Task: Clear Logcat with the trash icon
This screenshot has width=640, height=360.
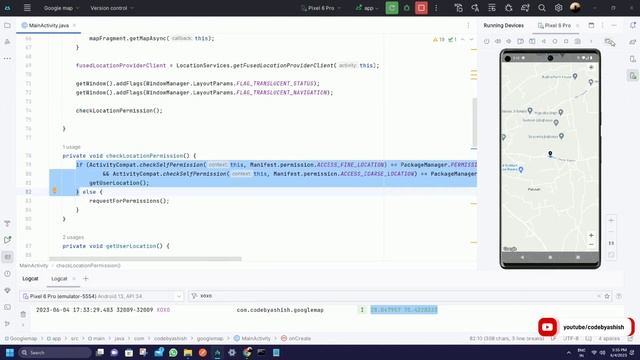Action: pos(23,314)
